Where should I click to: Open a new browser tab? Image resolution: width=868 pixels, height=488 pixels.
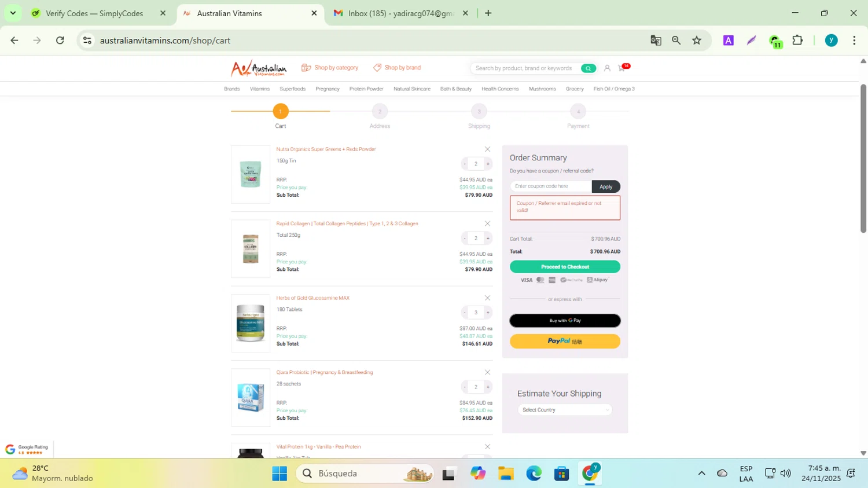pyautogui.click(x=488, y=13)
